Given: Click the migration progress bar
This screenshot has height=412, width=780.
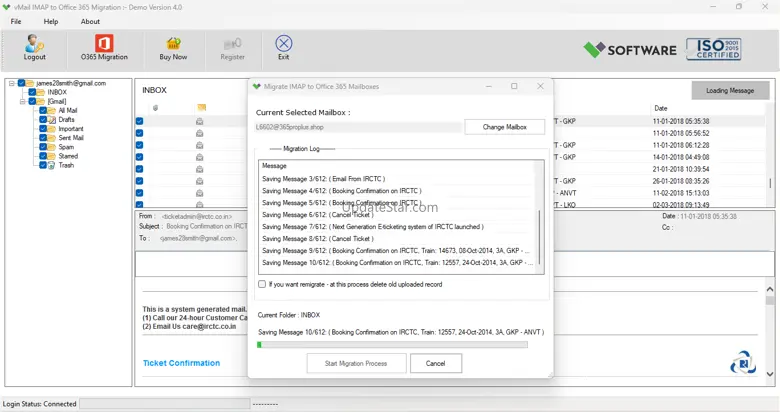Looking at the screenshot, I should (392, 344).
